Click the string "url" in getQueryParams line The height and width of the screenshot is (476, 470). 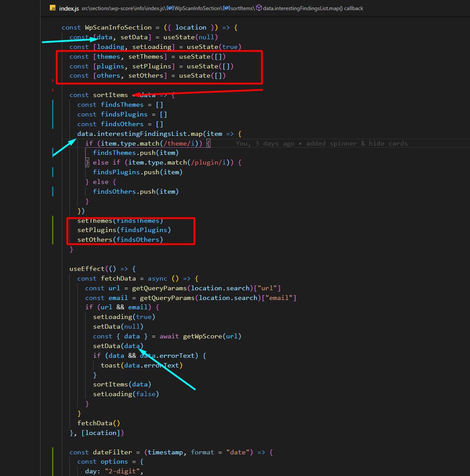click(x=267, y=289)
